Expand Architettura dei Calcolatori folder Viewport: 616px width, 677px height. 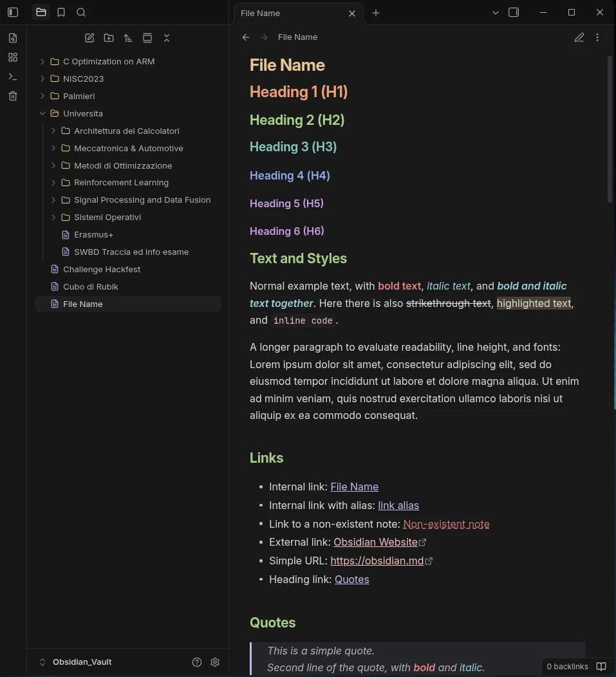point(53,131)
